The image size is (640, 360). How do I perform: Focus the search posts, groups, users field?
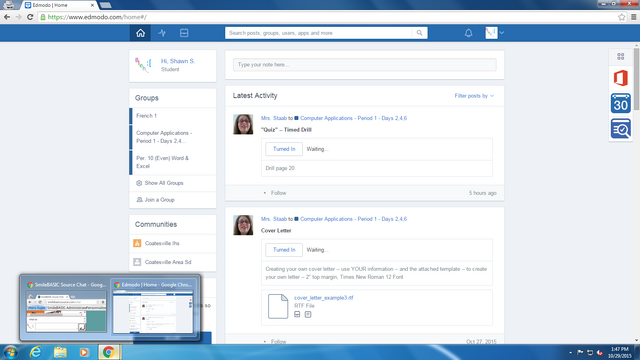(x=318, y=33)
